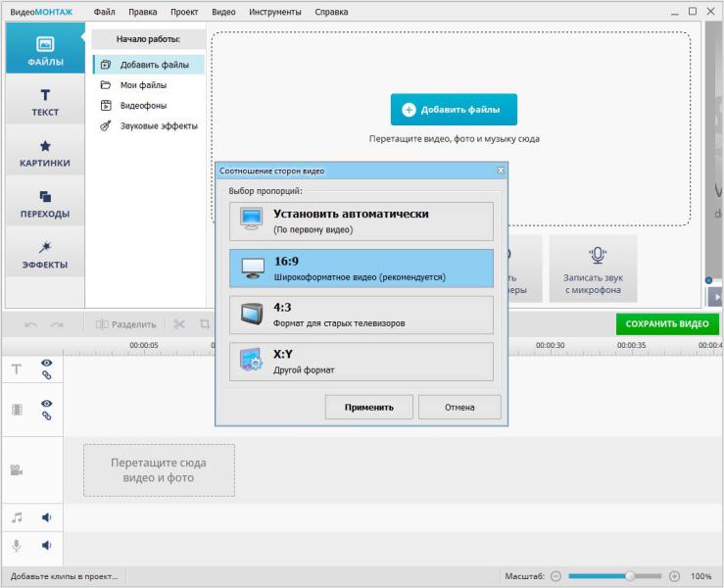Click the microphone icon above Записать звук
Image resolution: width=724 pixels, height=588 pixels.
point(598,256)
